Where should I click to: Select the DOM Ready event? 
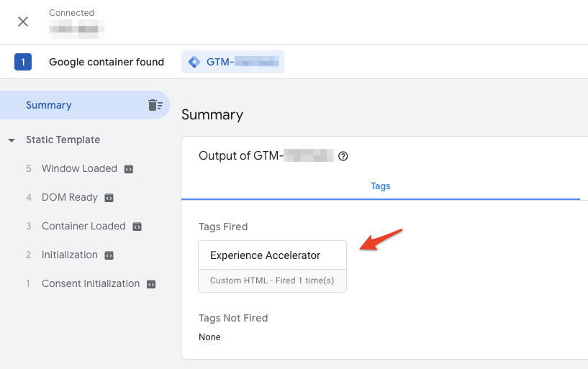[x=69, y=197]
